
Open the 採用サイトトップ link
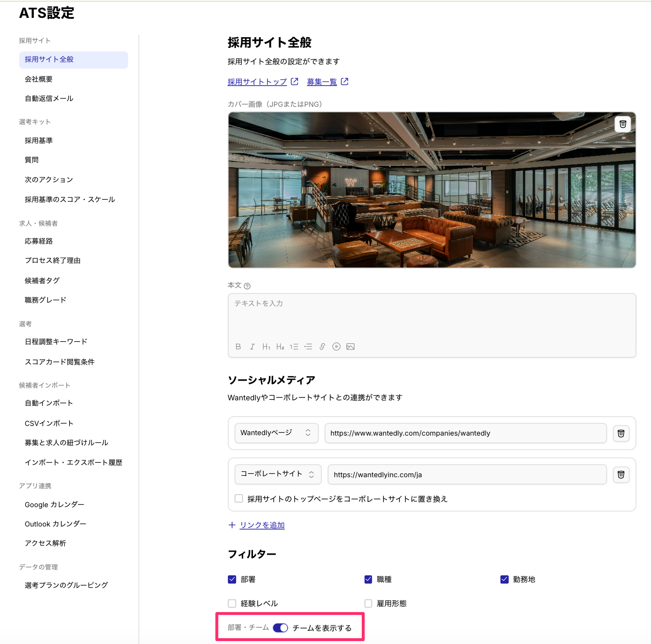[x=257, y=82]
